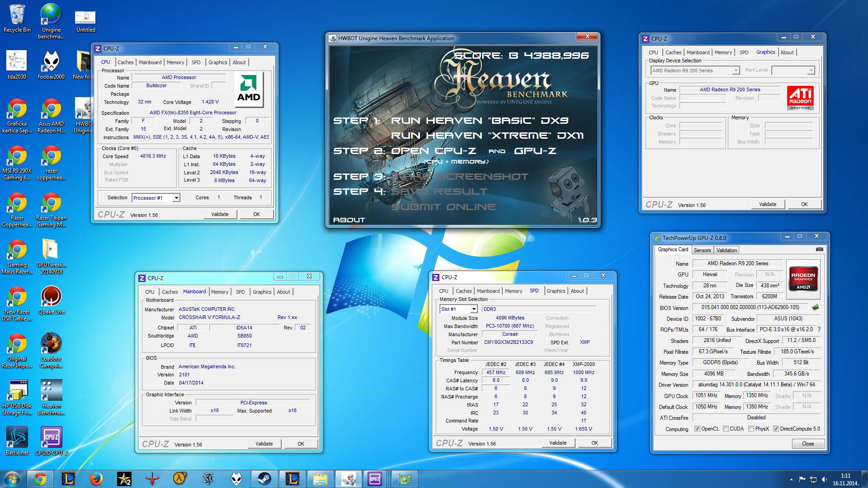This screenshot has width=868, height=488.
Task: Click the Core Speed value 4816.3 MHz
Action: point(153,156)
